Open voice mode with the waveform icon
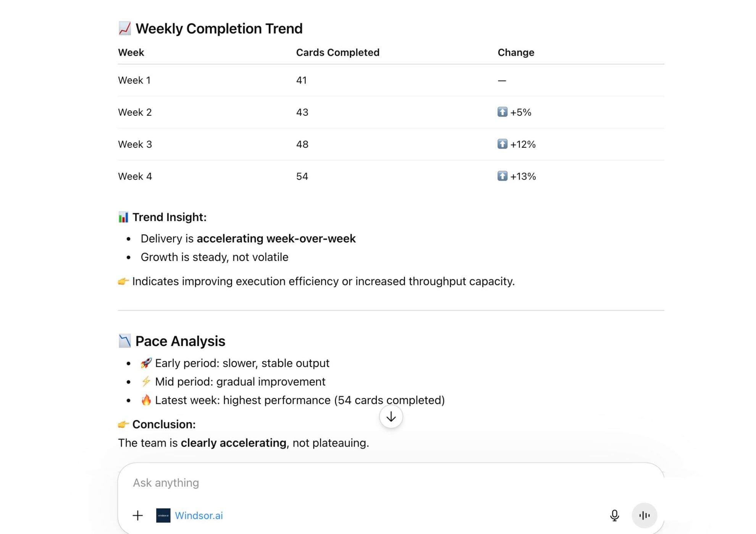This screenshot has width=756, height=534. click(x=645, y=515)
